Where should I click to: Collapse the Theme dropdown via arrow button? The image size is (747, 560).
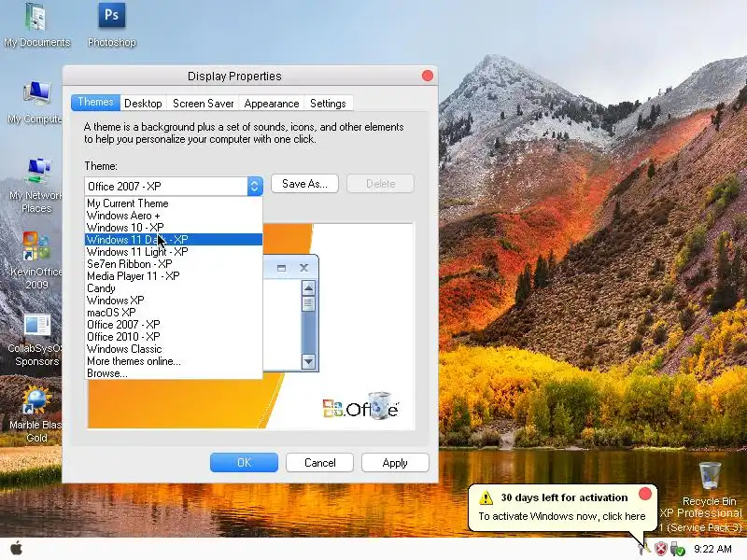255,186
